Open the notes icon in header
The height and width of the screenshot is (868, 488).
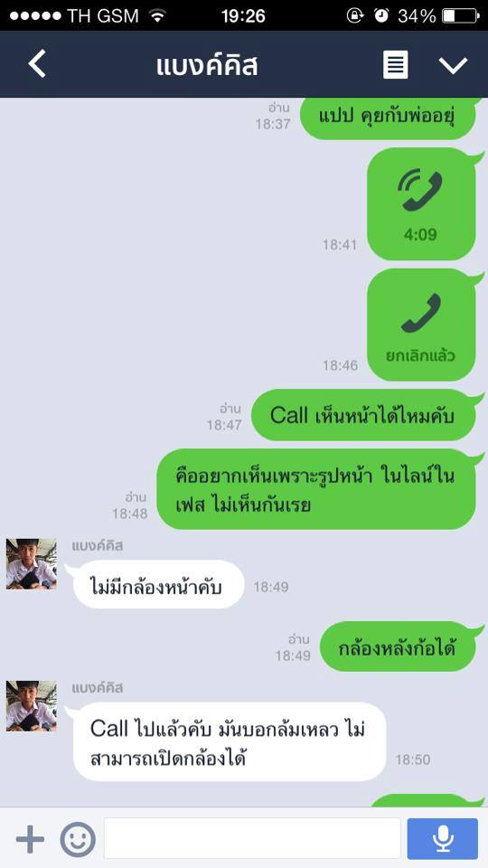tap(396, 65)
